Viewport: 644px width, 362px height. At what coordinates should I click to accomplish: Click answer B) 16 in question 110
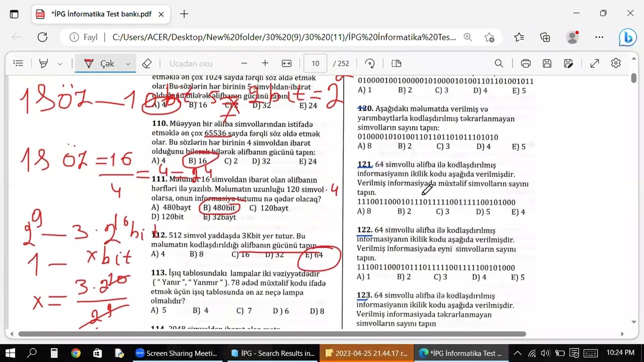pyautogui.click(x=198, y=161)
